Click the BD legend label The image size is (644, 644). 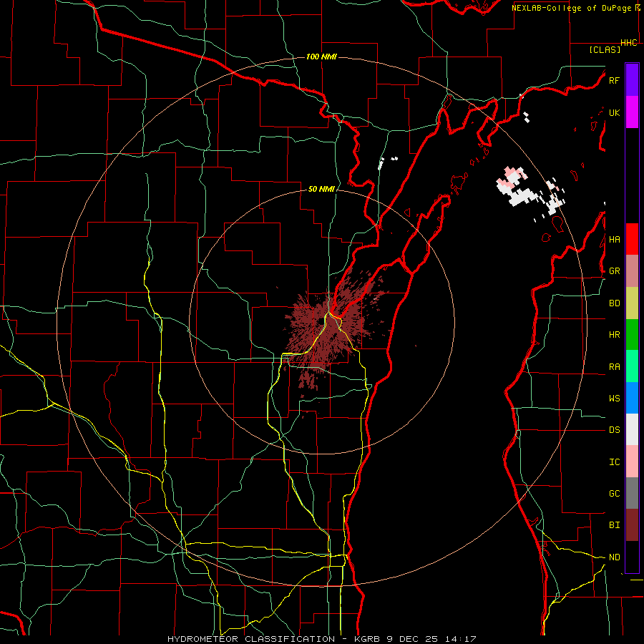pos(614,303)
